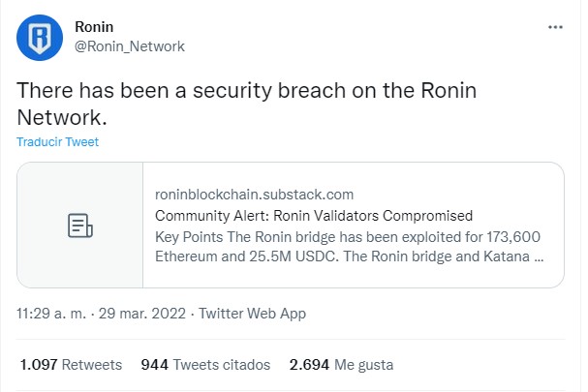Viewport: 588px width, 392px height.
Task: Open the Ronin profile avatar
Action: click(x=40, y=38)
